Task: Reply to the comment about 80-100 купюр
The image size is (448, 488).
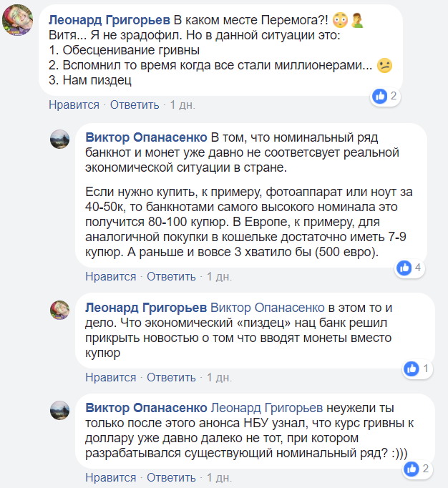Action: tap(171, 276)
